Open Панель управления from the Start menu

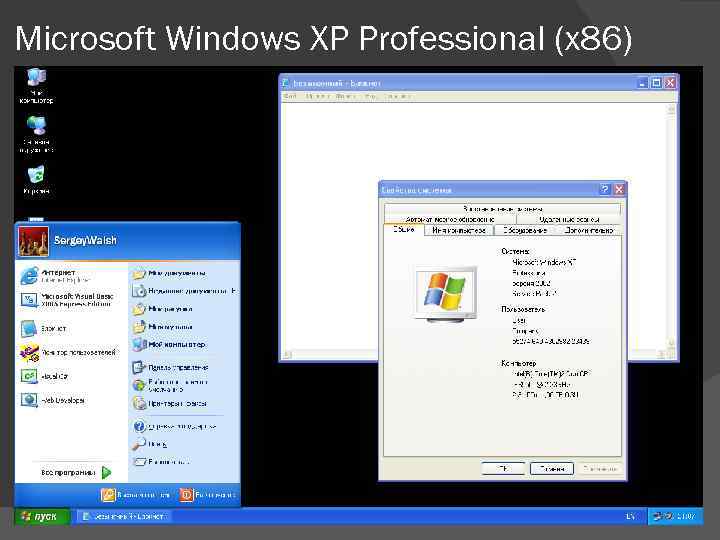pos(170,367)
